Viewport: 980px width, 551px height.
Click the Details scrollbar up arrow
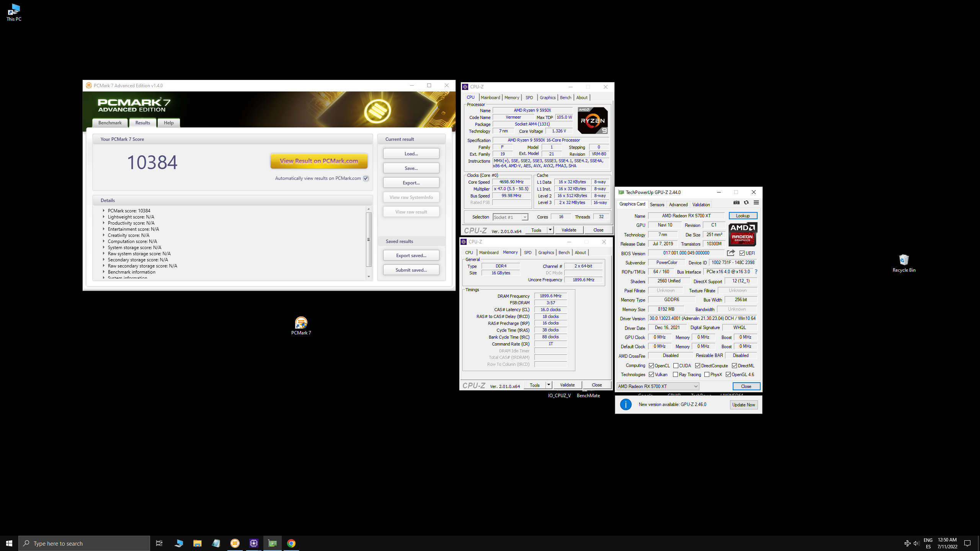tap(369, 209)
